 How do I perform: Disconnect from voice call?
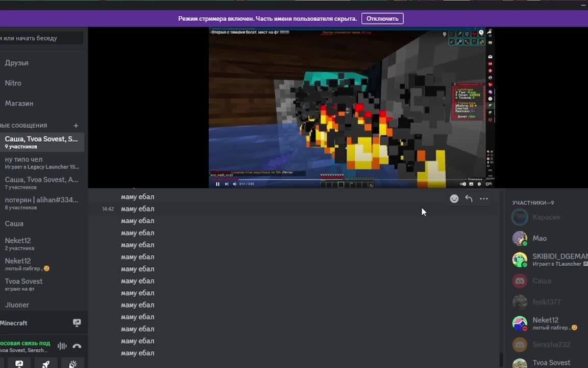click(77, 346)
